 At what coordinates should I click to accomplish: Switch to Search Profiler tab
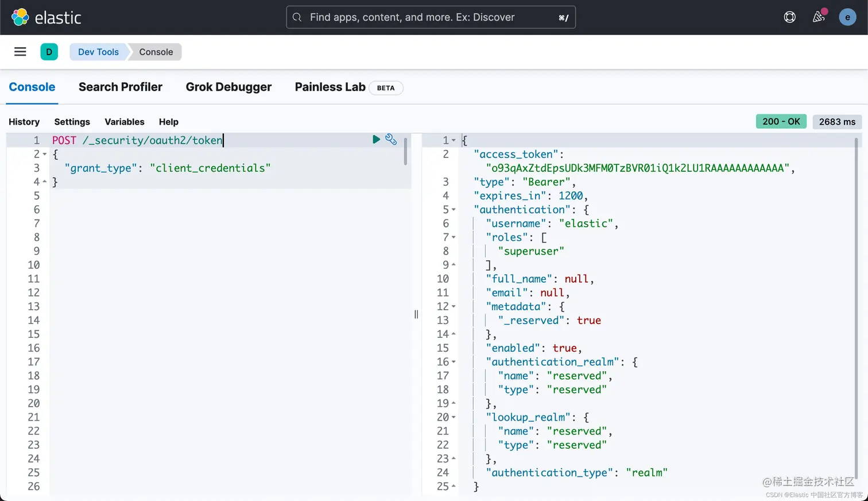click(121, 87)
